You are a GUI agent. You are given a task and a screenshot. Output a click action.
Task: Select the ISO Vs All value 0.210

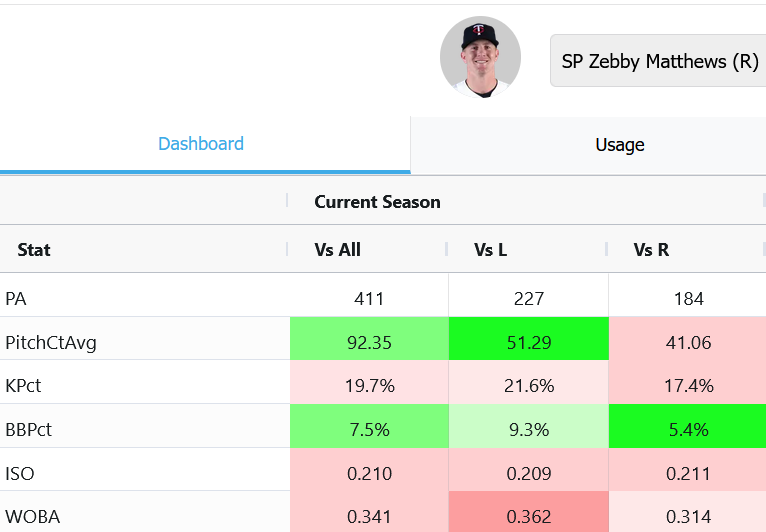coord(369,473)
